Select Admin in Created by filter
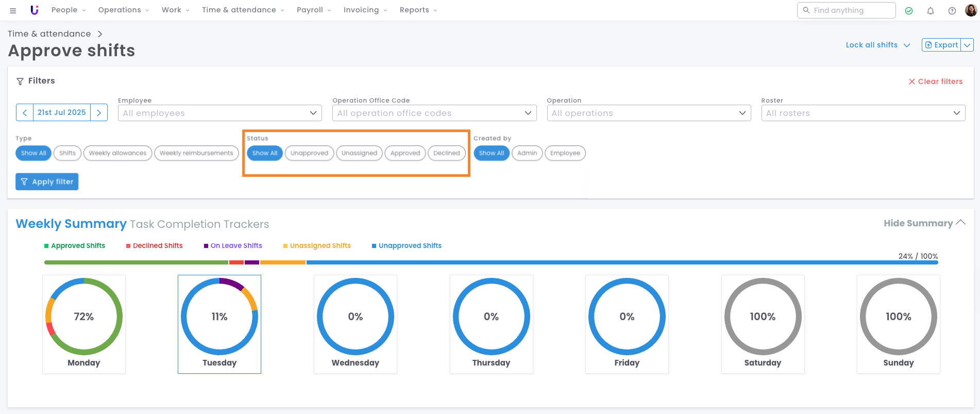Viewport: 980px width, 414px height. [527, 153]
